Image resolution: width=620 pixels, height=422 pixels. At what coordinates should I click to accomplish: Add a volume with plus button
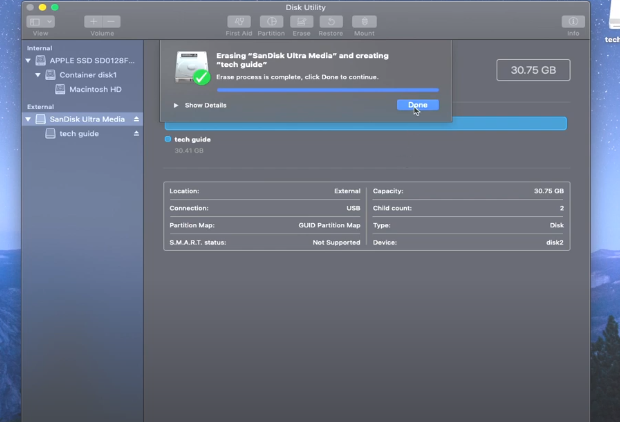click(x=93, y=22)
